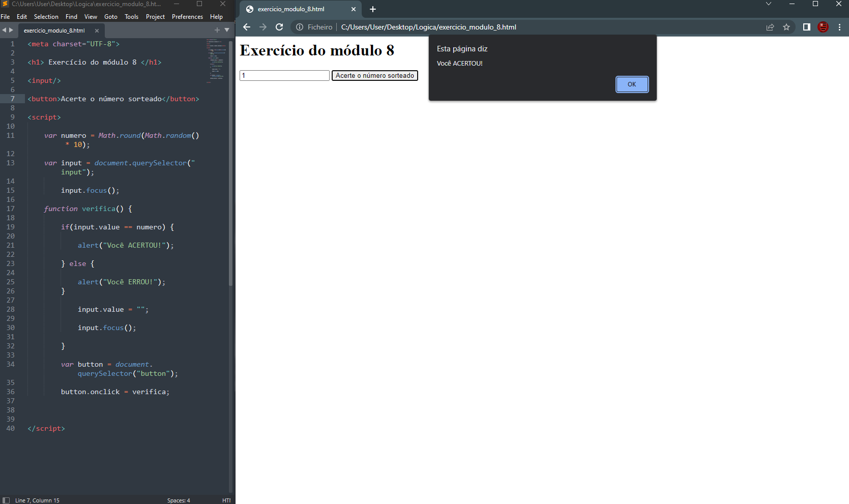Open the Tools menu in Sublime Text
849x504 pixels.
click(132, 17)
